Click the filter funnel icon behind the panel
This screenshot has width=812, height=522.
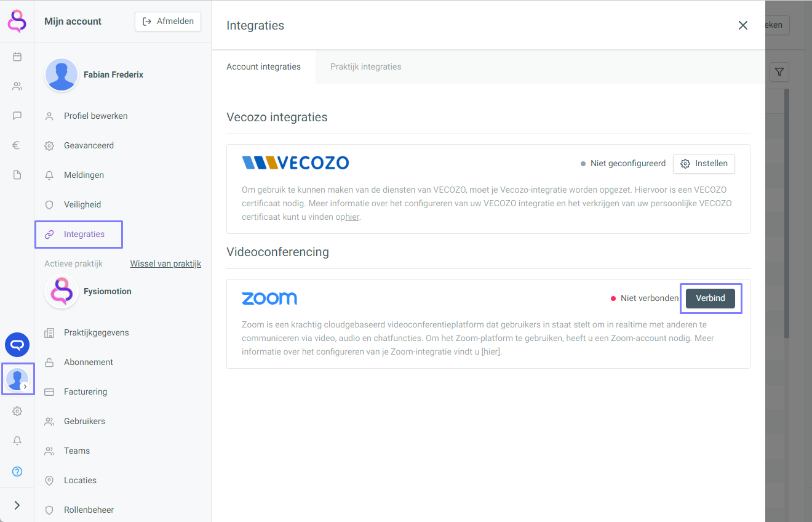(x=779, y=73)
